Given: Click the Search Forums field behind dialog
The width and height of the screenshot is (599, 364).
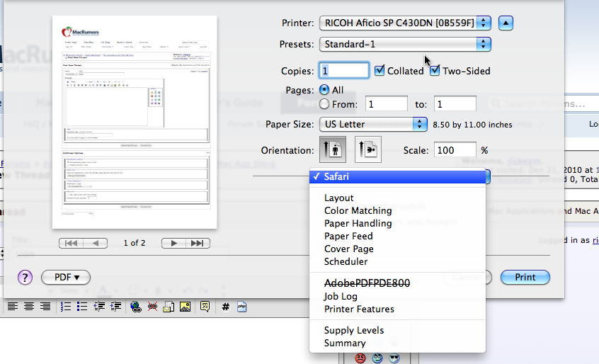Looking at the screenshot, I should click(x=544, y=103).
